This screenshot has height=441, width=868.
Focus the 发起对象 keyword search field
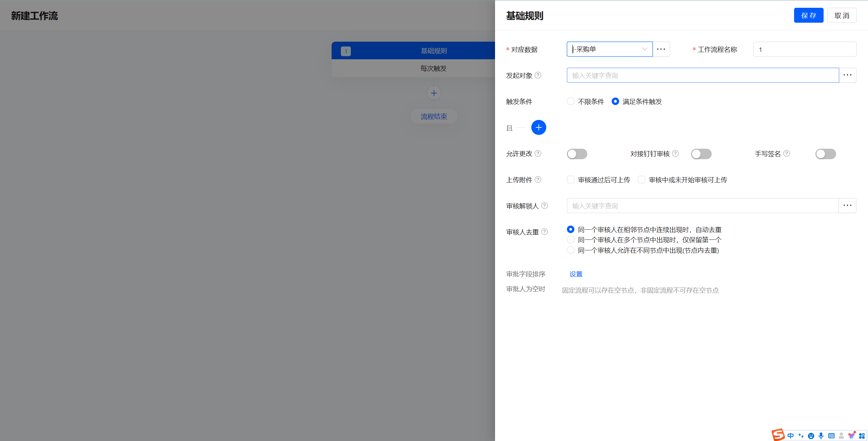[x=703, y=75]
